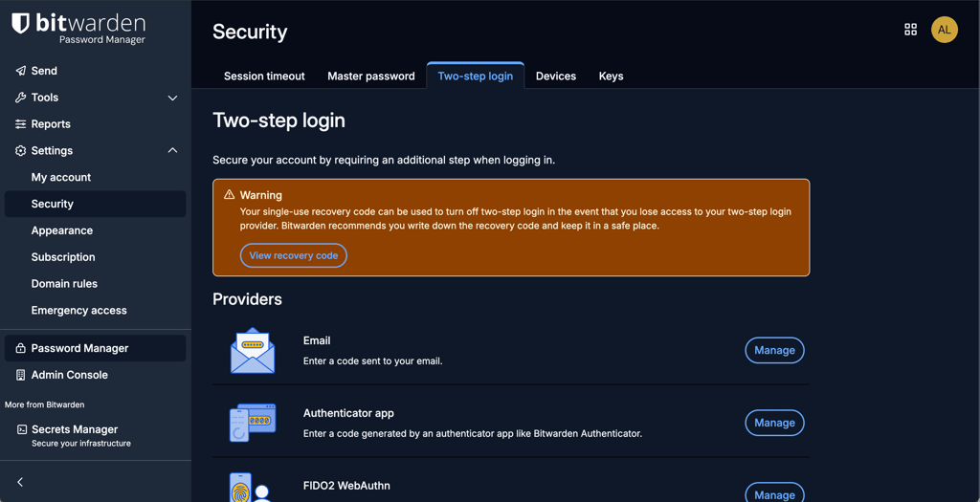980x502 pixels.
Task: Expand the Tools menu chevron
Action: click(x=172, y=98)
